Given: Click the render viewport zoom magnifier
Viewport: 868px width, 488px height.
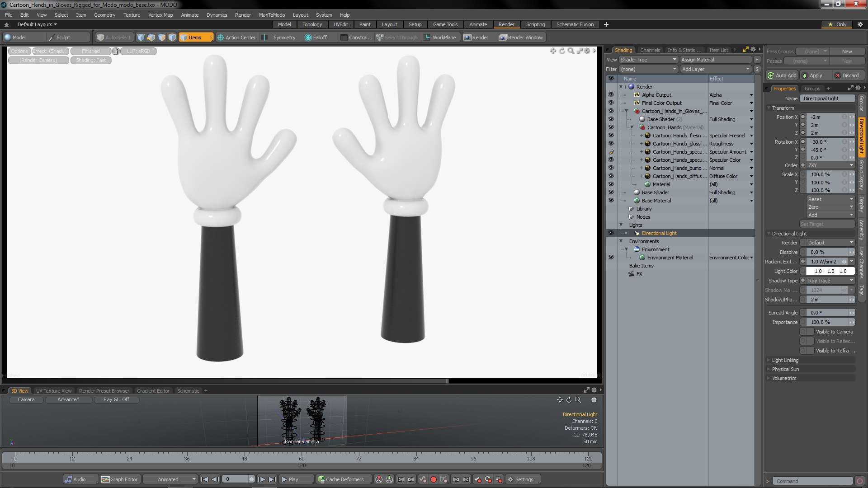Looking at the screenshot, I should [571, 51].
